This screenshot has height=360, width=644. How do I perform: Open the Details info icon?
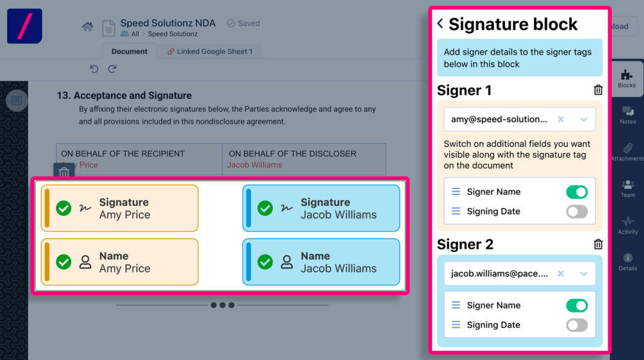point(628,261)
